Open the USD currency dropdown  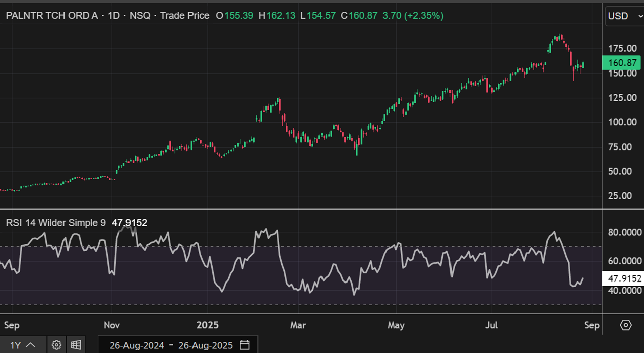coord(624,16)
